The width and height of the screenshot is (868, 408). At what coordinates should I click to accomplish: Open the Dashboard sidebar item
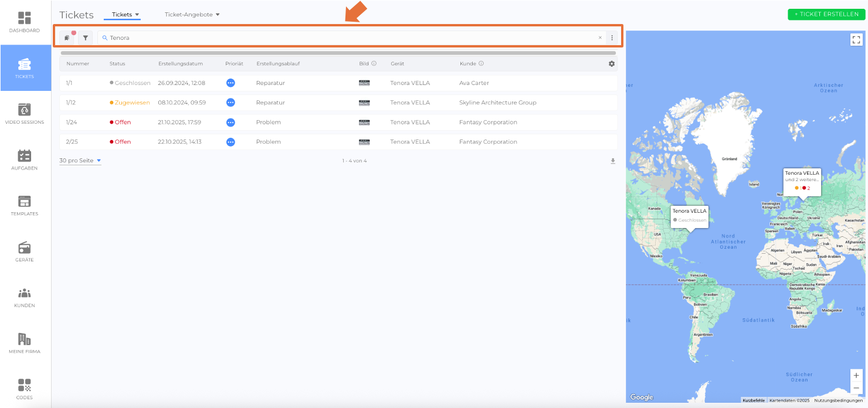pyautogui.click(x=25, y=22)
